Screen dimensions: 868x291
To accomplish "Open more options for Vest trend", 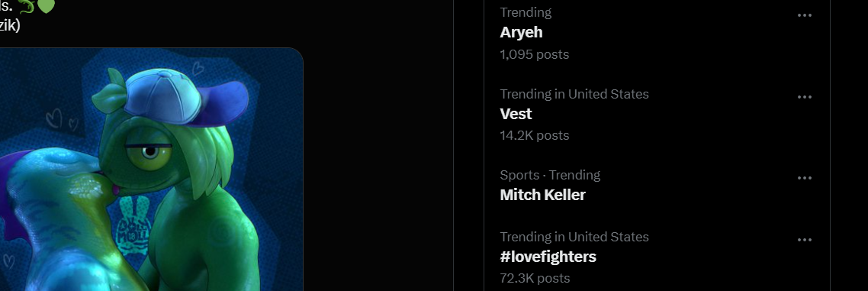I will pyautogui.click(x=804, y=97).
